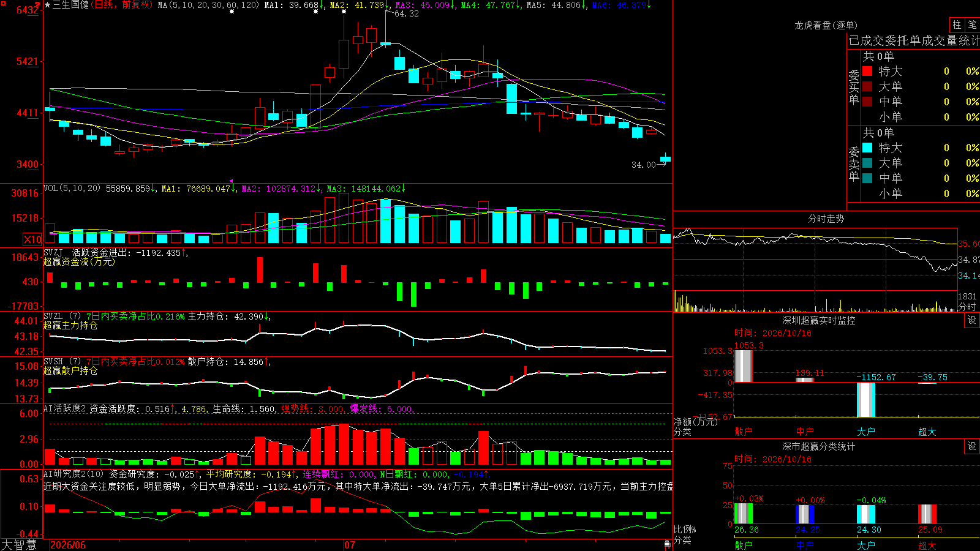980x551 pixels.
Task: Click the dark red 大单 buy swatch
Action: [x=867, y=86]
